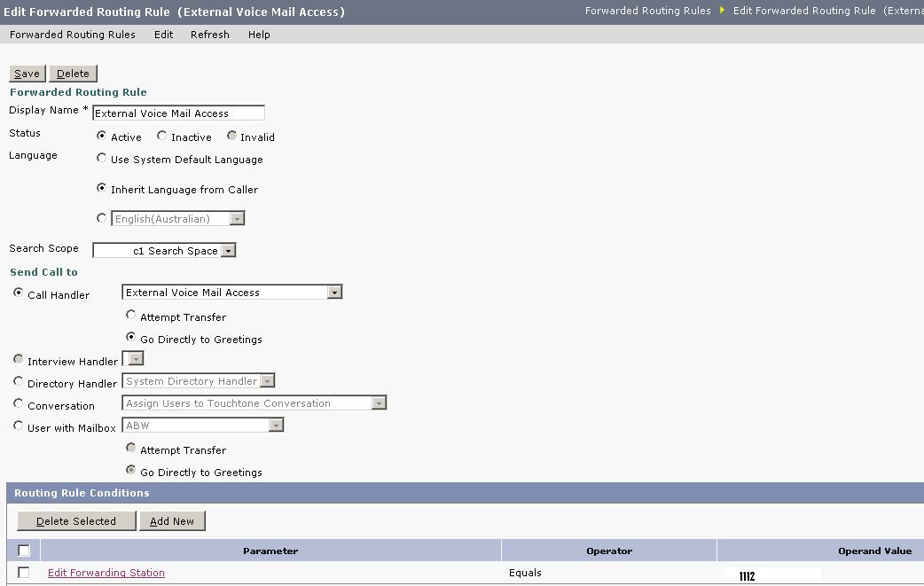This screenshot has height=586, width=924.
Task: Open the Edit menu
Action: [x=163, y=35]
